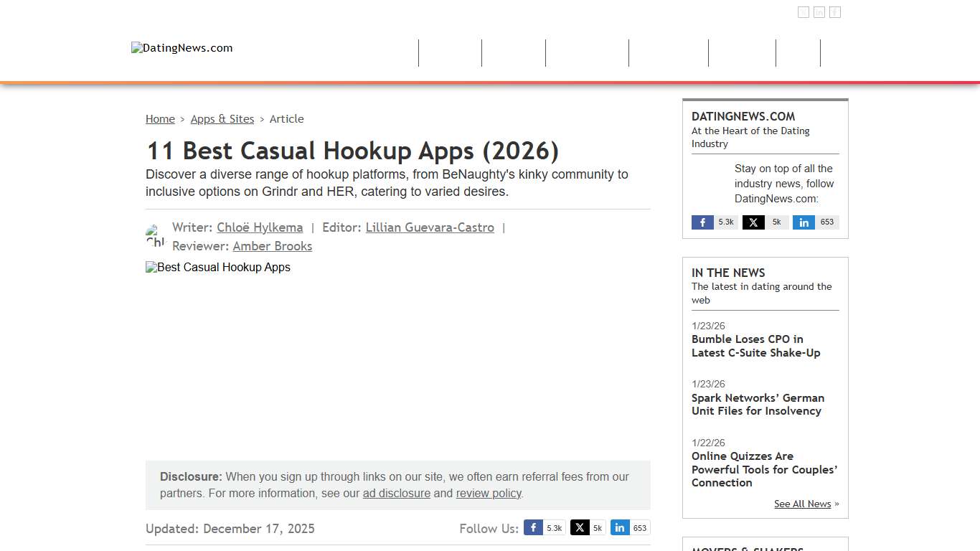Screen dimensions: 980x551
Task: Open the review policy link
Action: (489, 493)
